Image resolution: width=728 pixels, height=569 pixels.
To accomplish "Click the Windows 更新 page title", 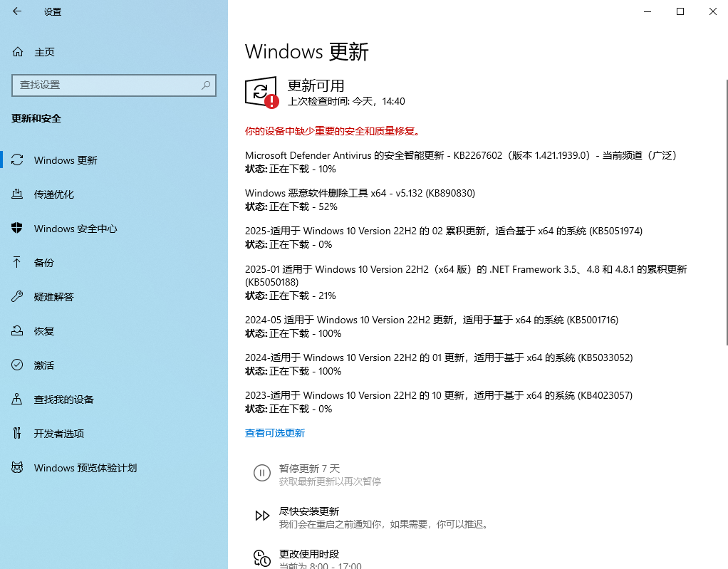I will [307, 51].
